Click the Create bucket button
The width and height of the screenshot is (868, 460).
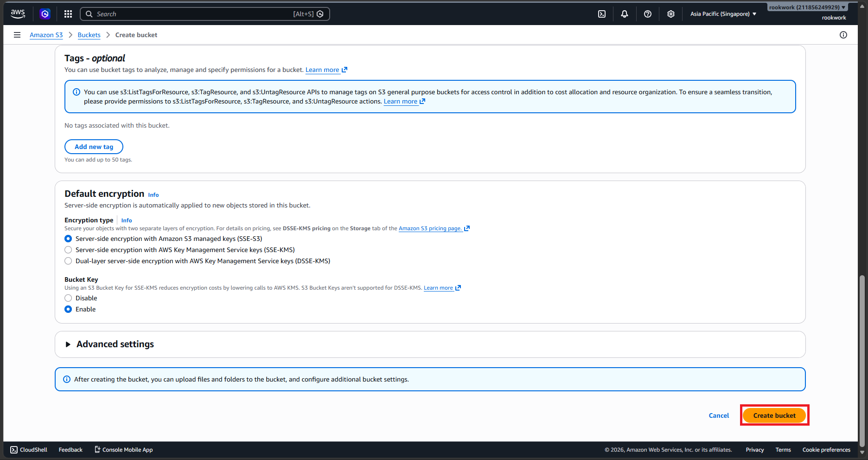tap(774, 415)
